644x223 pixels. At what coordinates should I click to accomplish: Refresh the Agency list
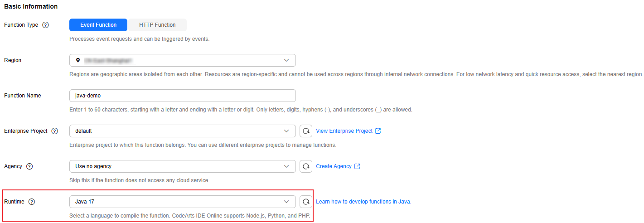coord(306,166)
